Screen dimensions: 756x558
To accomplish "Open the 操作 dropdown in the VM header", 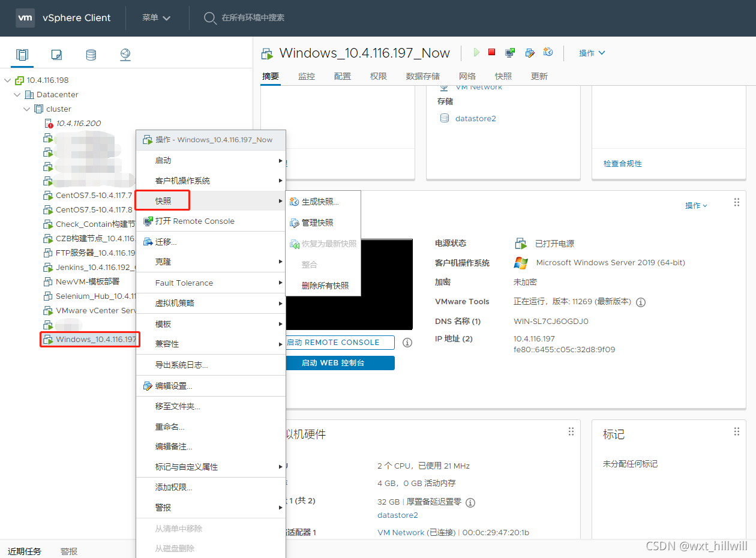I will point(592,53).
